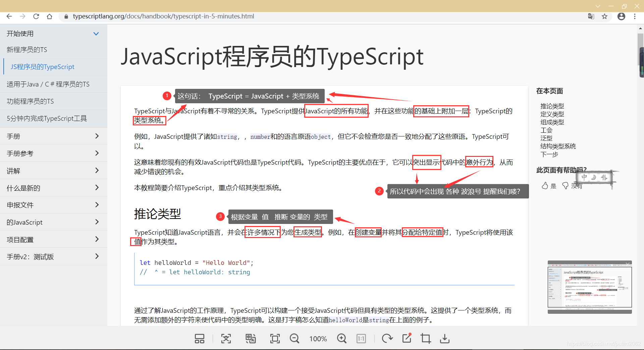The height and width of the screenshot is (350, 644).
Task: Click the let helloWorld code line
Action: tap(197, 262)
